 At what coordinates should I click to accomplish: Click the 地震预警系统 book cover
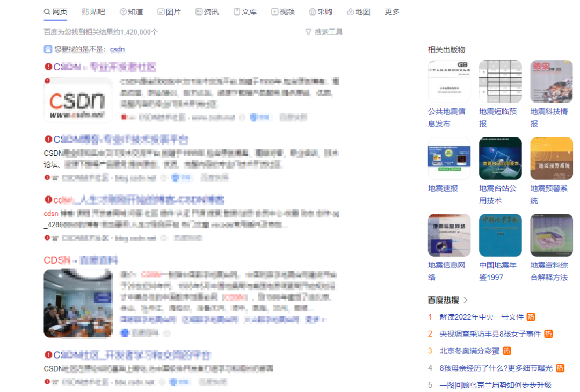[552, 158]
